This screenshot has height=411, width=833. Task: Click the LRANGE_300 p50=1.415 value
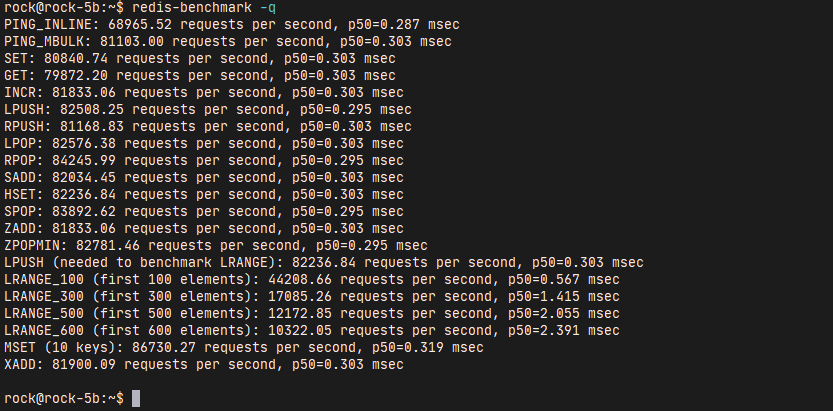pos(543,296)
